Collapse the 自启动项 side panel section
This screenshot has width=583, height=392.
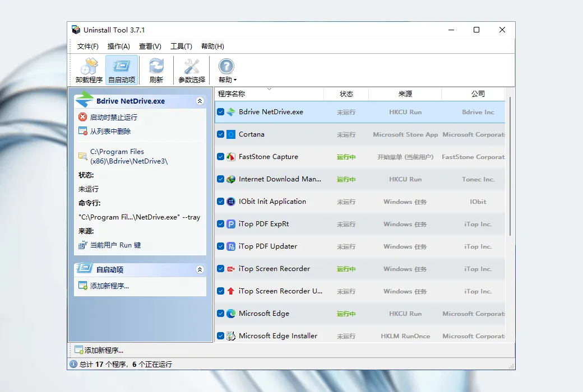pyautogui.click(x=200, y=270)
